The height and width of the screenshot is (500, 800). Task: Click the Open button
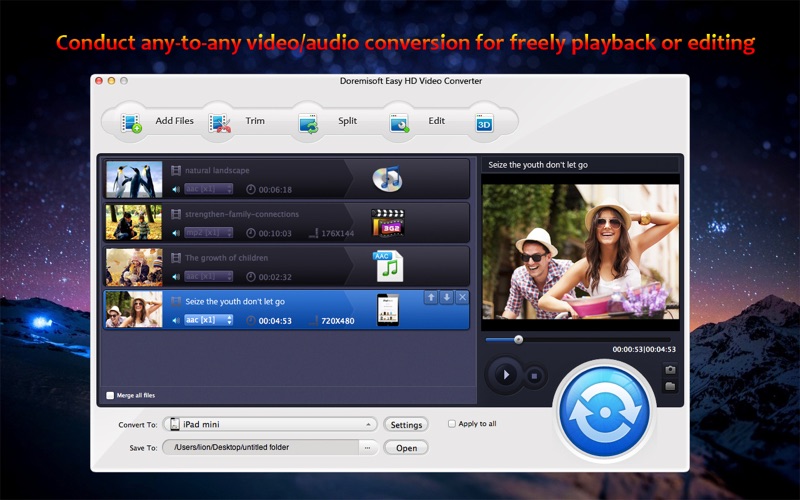click(406, 448)
